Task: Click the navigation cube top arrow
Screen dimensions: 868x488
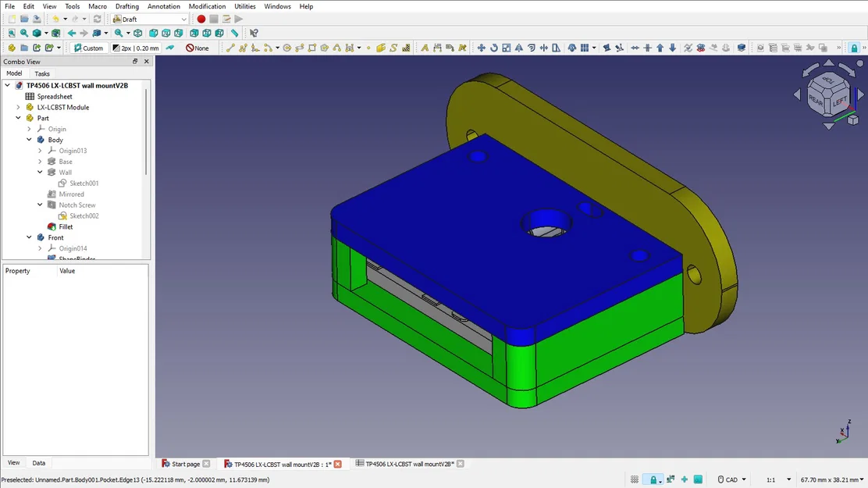Action: click(x=829, y=63)
